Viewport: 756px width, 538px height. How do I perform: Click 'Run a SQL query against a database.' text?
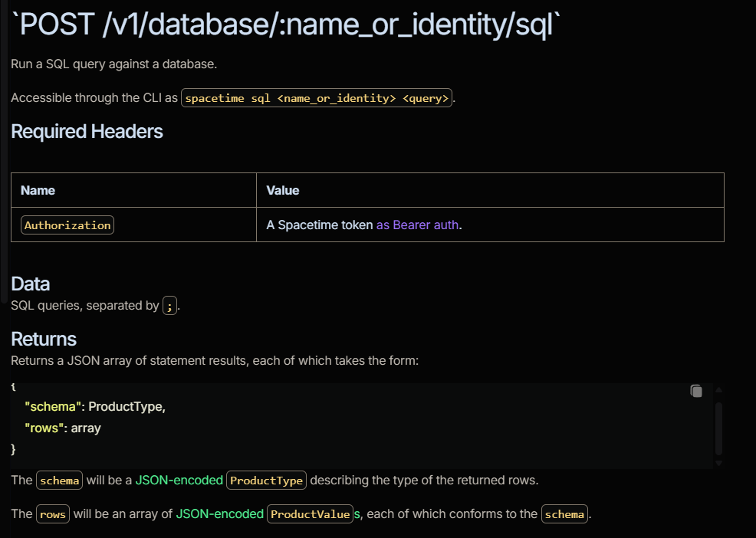click(113, 64)
